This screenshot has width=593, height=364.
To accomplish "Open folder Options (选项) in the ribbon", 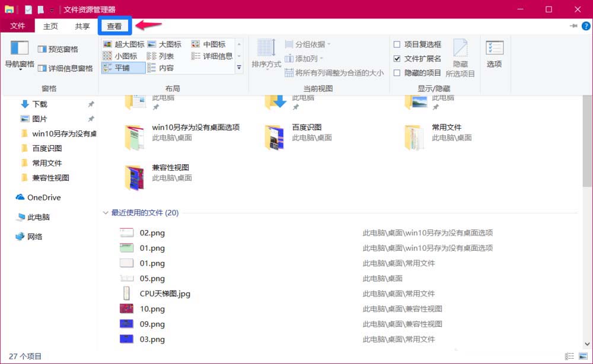I will click(495, 55).
